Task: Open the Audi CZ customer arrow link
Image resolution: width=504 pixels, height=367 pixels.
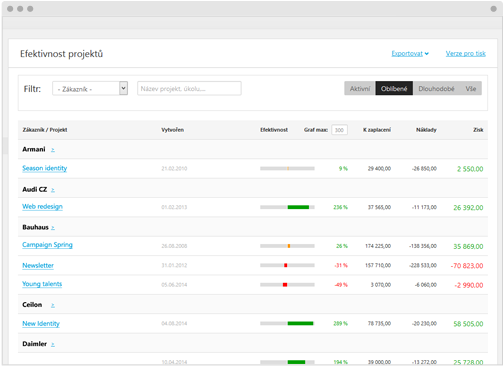Action: [x=53, y=190]
